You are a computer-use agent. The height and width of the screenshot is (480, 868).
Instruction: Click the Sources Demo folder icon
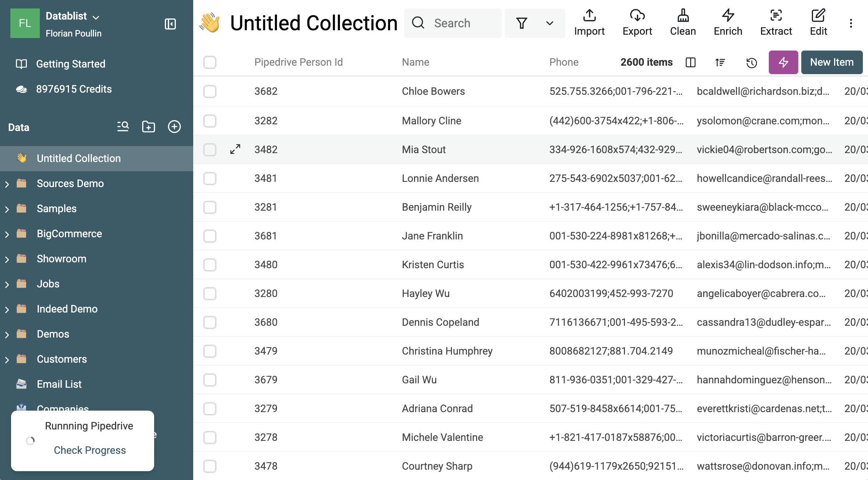21,183
